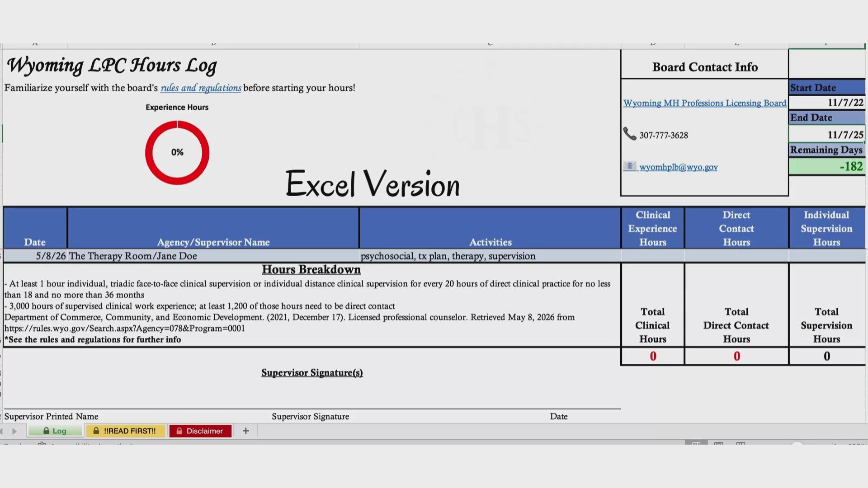Click the phone number 307-777-3628
The image size is (868, 488).
(x=664, y=135)
